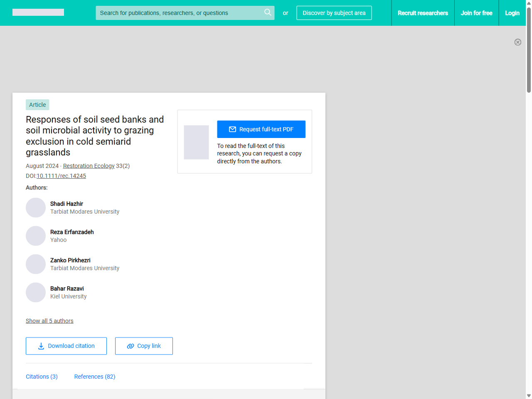Image resolution: width=532 pixels, height=399 pixels.
Task: Click the scrollbar up arrow
Action: [529, 3]
